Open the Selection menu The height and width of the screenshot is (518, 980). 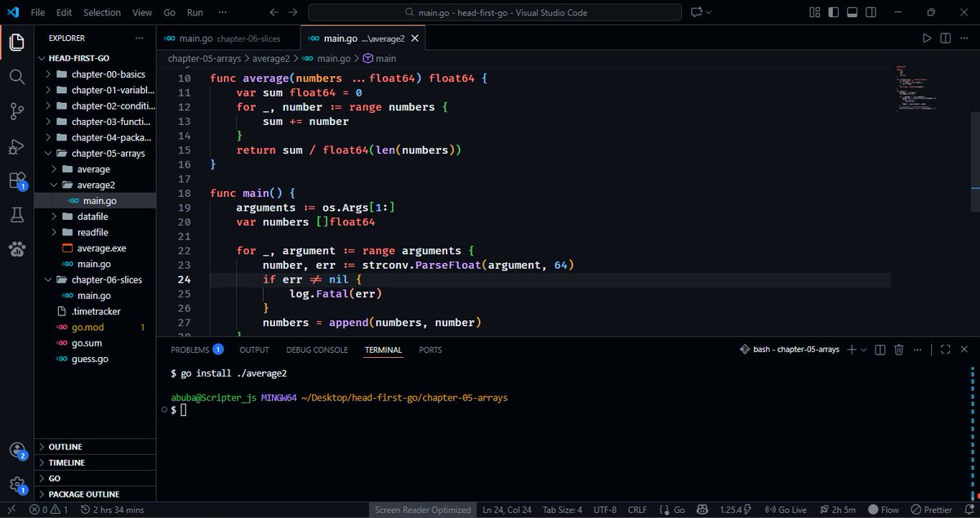pos(101,12)
